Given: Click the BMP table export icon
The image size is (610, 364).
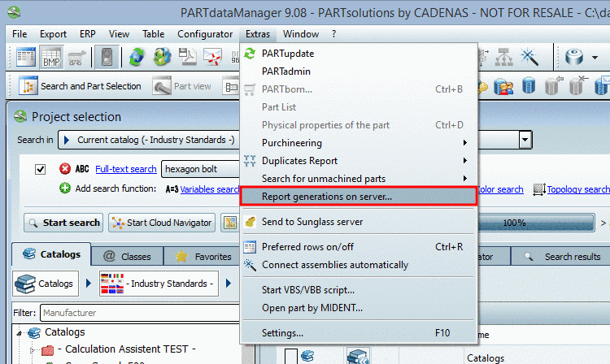Looking at the screenshot, I should pos(51,58).
